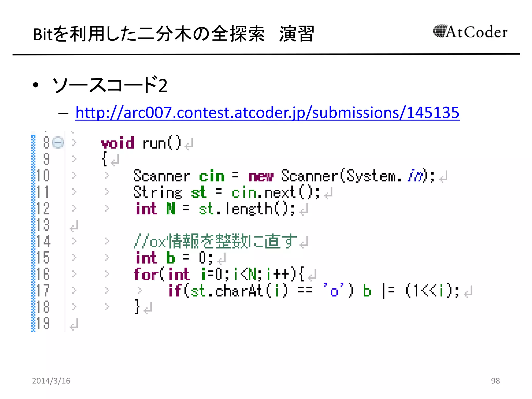Click the green //ox comment line
This screenshot has height=399, width=532.
tap(215, 241)
